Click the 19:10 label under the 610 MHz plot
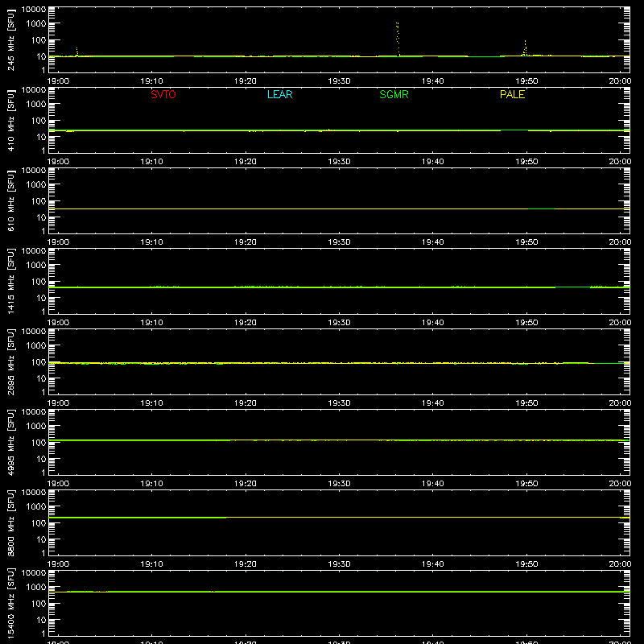The height and width of the screenshot is (644, 644). (x=151, y=242)
